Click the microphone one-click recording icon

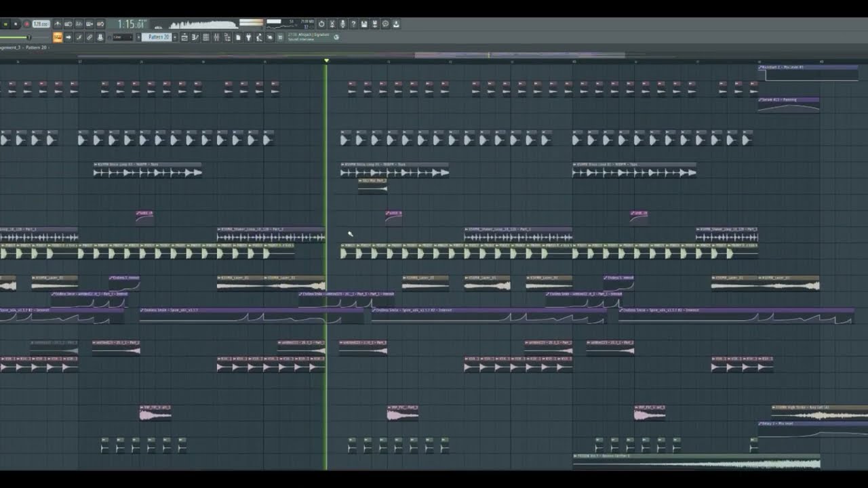(342, 24)
